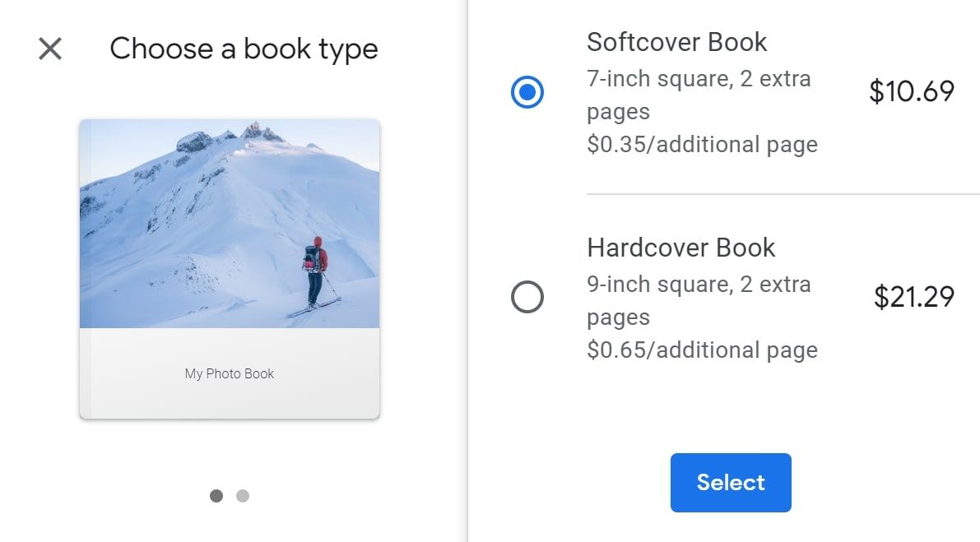Click the $0.35/additional page text
980x542 pixels.
click(x=703, y=144)
